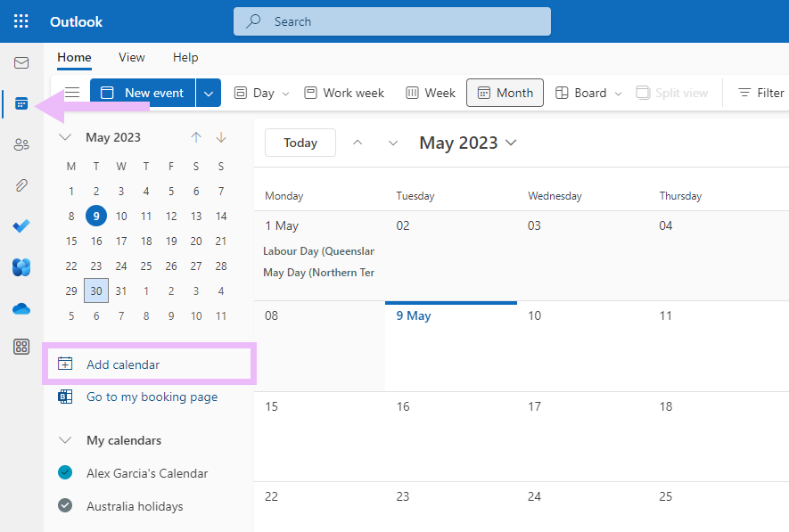789x532 pixels.
Task: Switch calendar to Work week view
Action: pos(344,92)
